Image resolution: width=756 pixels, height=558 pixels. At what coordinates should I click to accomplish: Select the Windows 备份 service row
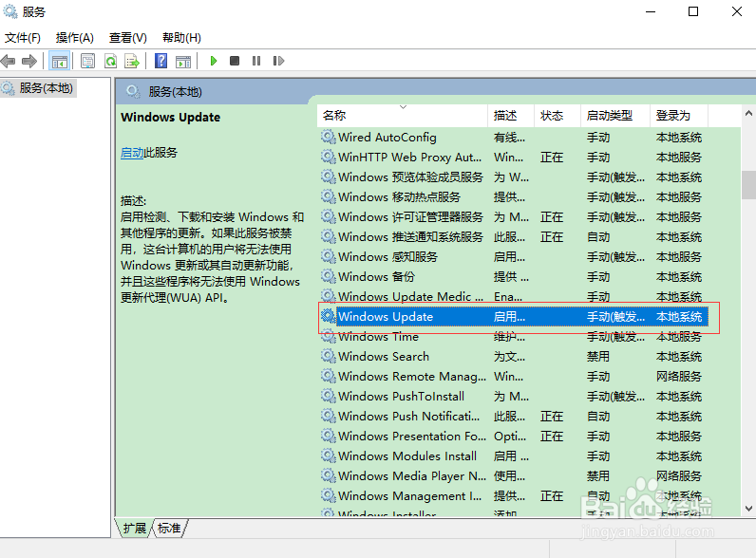513,276
